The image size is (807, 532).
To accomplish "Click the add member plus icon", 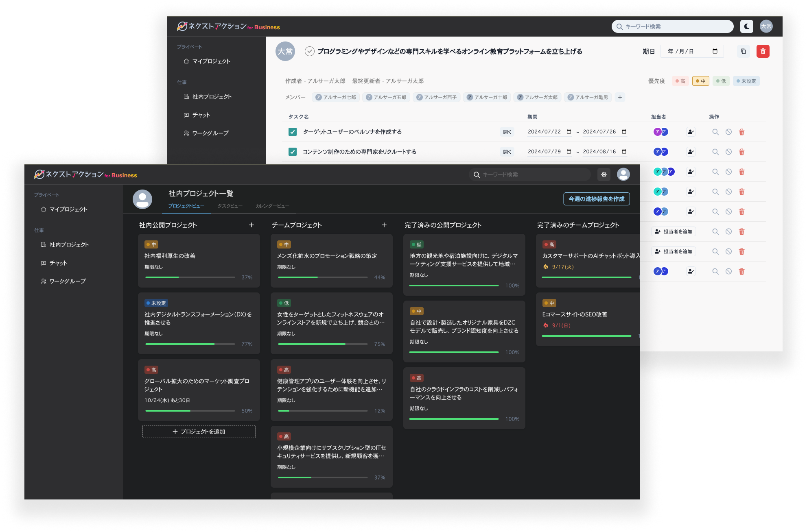I will (x=619, y=97).
